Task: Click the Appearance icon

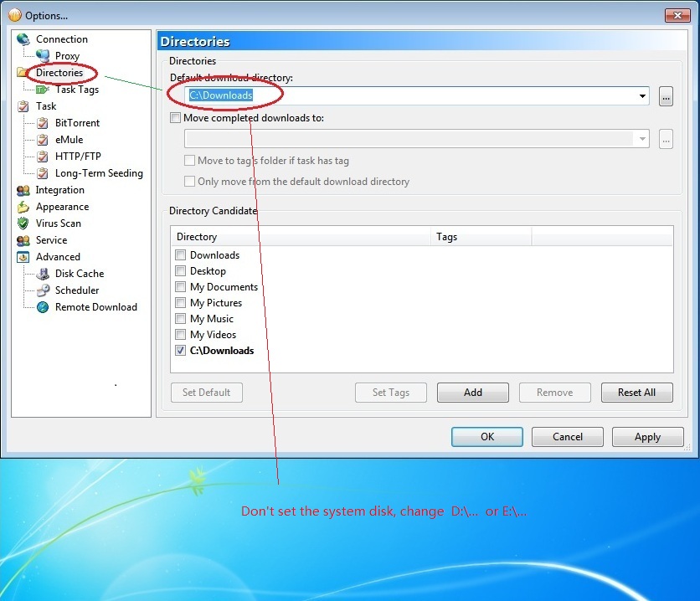Action: (23, 207)
